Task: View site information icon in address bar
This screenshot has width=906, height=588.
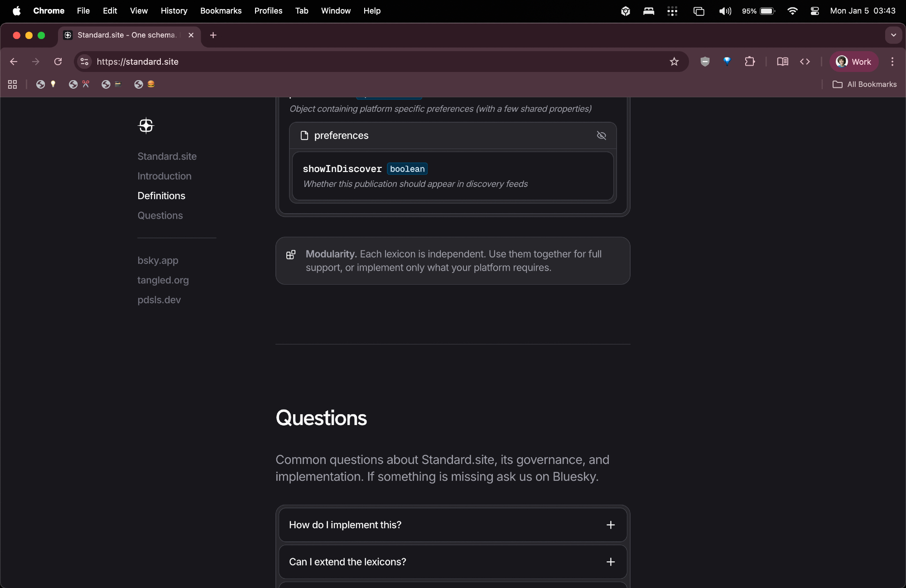Action: coord(84,62)
